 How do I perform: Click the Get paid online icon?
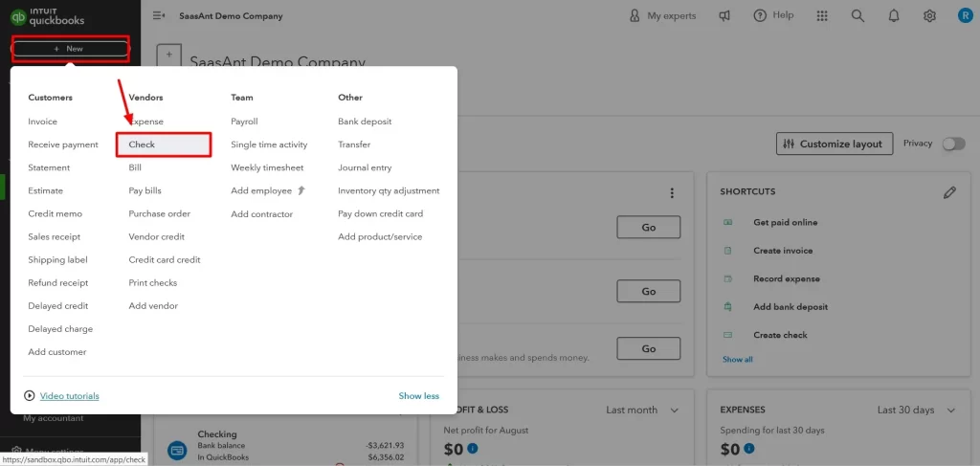tap(727, 222)
